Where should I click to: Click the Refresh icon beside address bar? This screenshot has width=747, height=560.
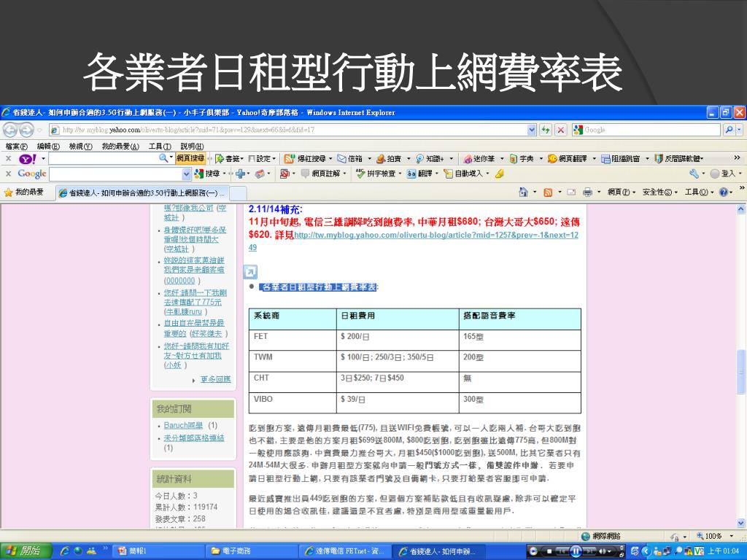[546, 130]
